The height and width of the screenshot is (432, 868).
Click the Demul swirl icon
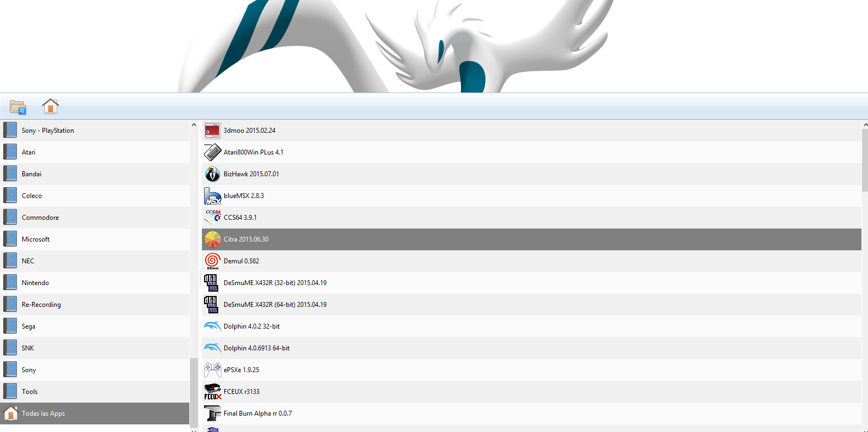pyautogui.click(x=212, y=261)
